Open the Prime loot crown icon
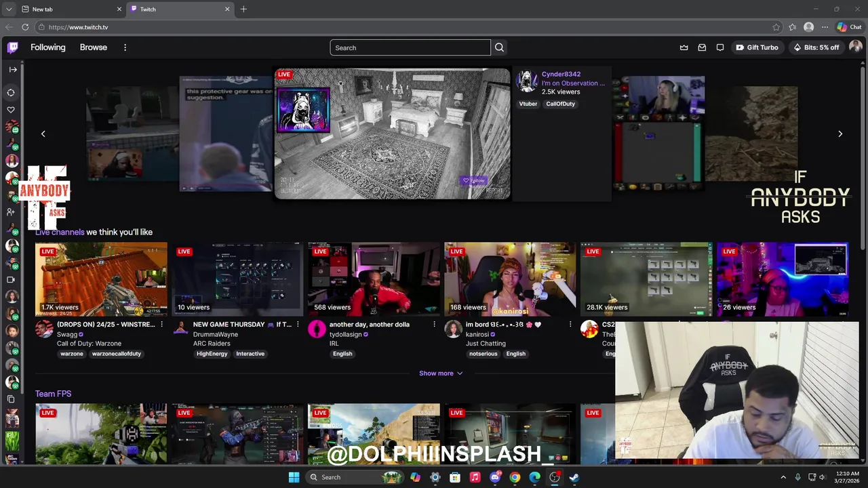 pos(684,47)
